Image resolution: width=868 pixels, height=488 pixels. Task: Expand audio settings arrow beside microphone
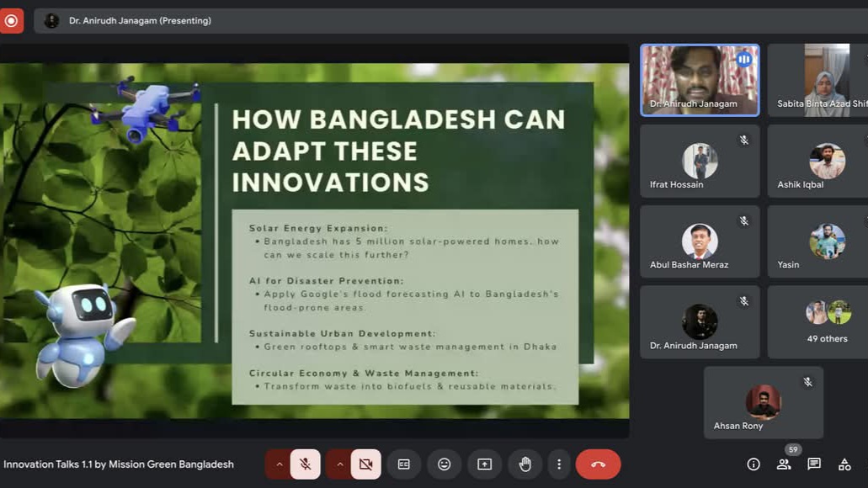279,464
